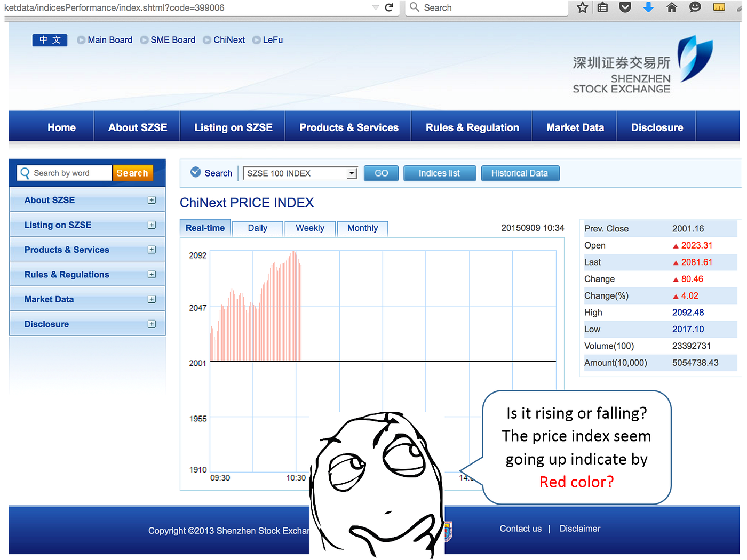Open the URL bar history dropdown arrow
Viewport: 747px width, 560px height.
click(x=376, y=7)
